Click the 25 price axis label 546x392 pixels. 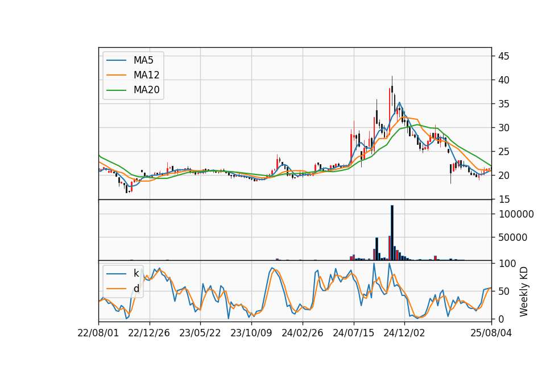pos(504,152)
